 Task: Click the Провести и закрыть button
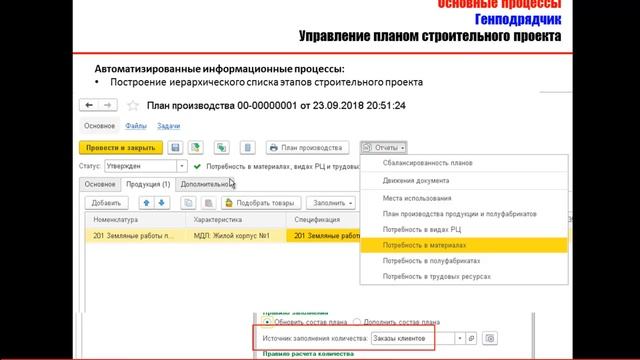click(x=121, y=148)
